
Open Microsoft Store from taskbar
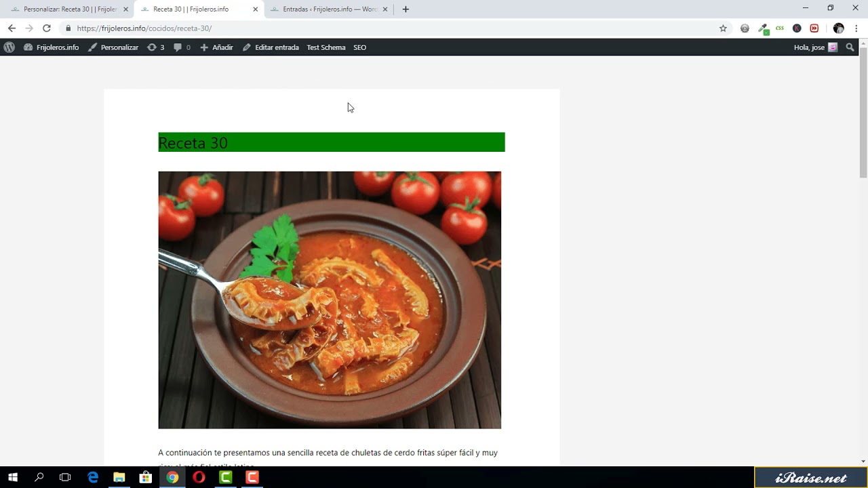click(146, 477)
